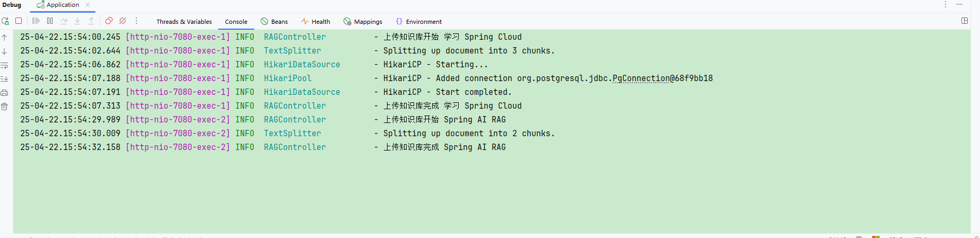Open more debugger toolbar actions
980x238 pixels.
(x=136, y=21)
